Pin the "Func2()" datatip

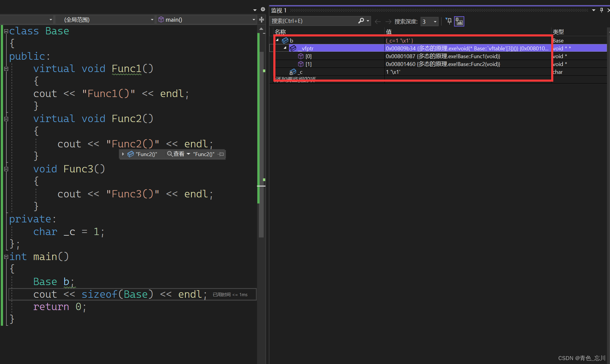tap(221, 154)
